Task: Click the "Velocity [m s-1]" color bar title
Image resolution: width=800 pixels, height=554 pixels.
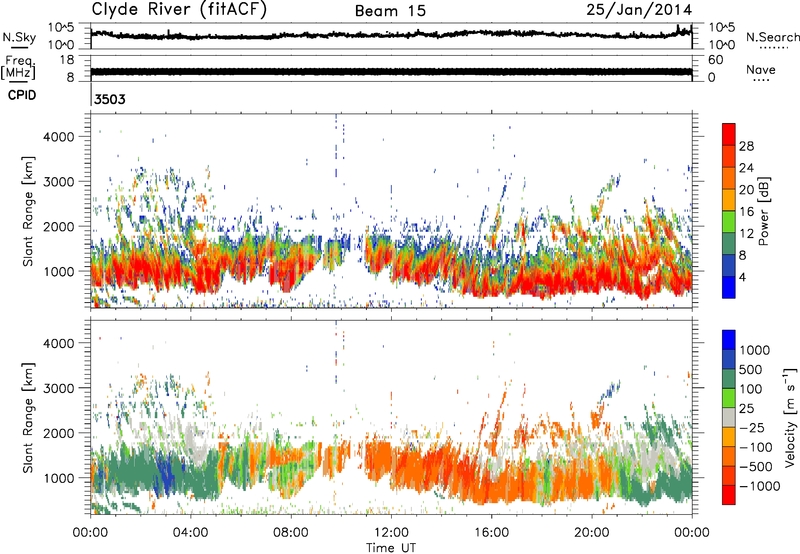Action: tap(790, 417)
